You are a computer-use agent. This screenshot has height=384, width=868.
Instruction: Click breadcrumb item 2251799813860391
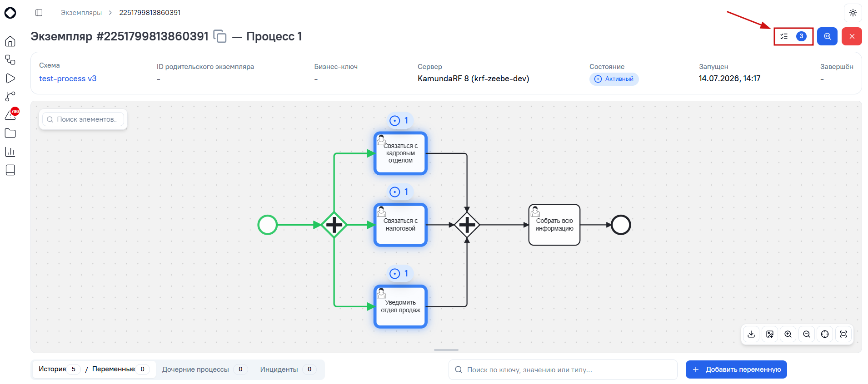(x=150, y=13)
